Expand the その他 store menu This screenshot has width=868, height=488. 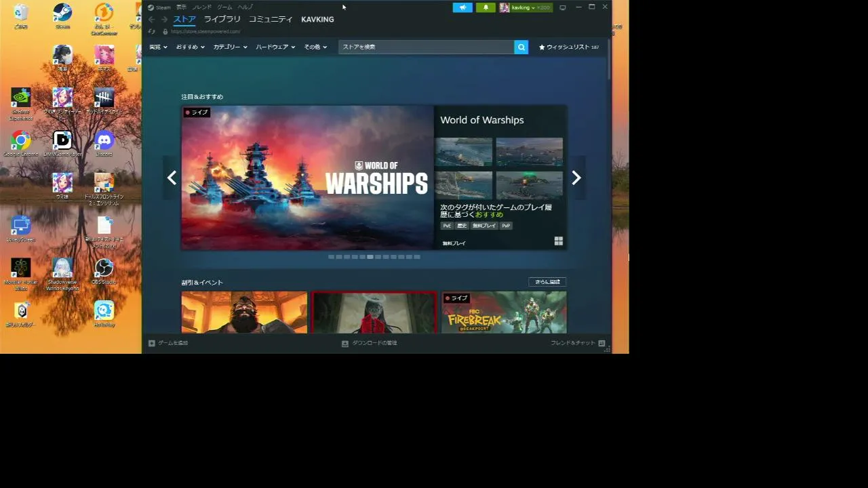click(x=315, y=47)
